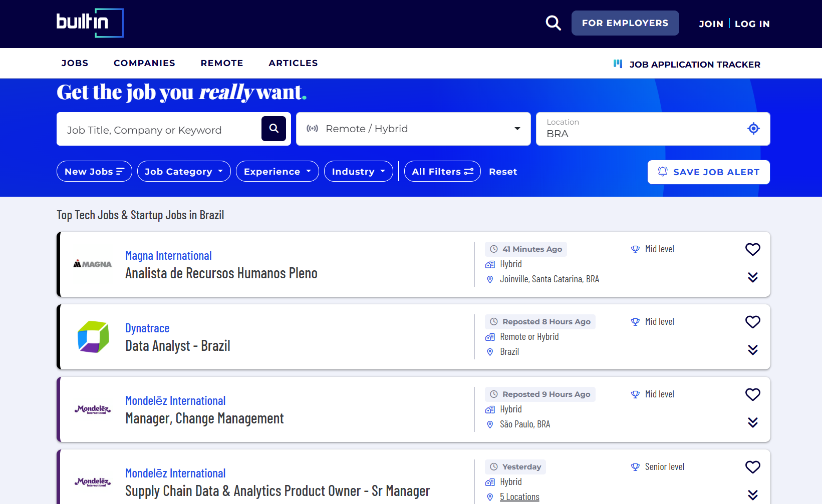Click 'Reposted 8 Hours Ago' badge
822x504 pixels.
[x=540, y=322]
